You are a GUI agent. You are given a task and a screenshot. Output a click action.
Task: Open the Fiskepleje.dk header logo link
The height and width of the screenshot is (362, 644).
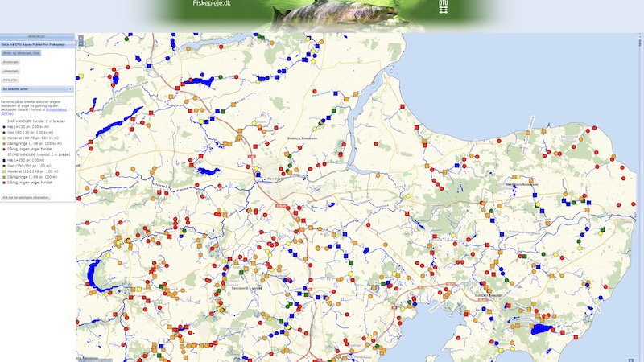pos(212,3)
